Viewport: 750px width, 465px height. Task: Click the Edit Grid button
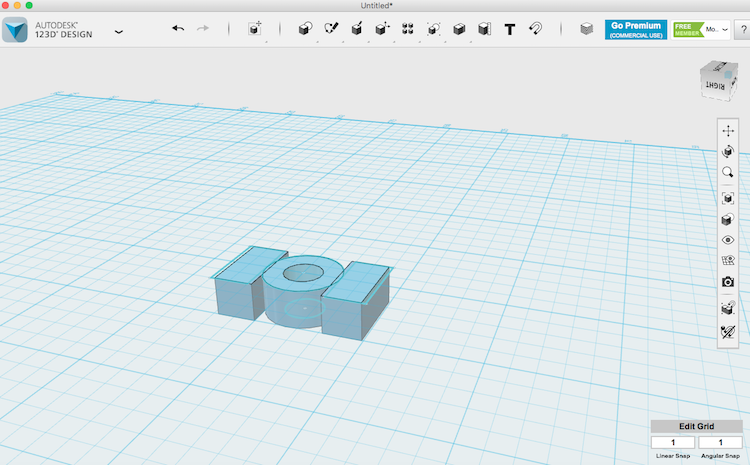click(x=696, y=426)
